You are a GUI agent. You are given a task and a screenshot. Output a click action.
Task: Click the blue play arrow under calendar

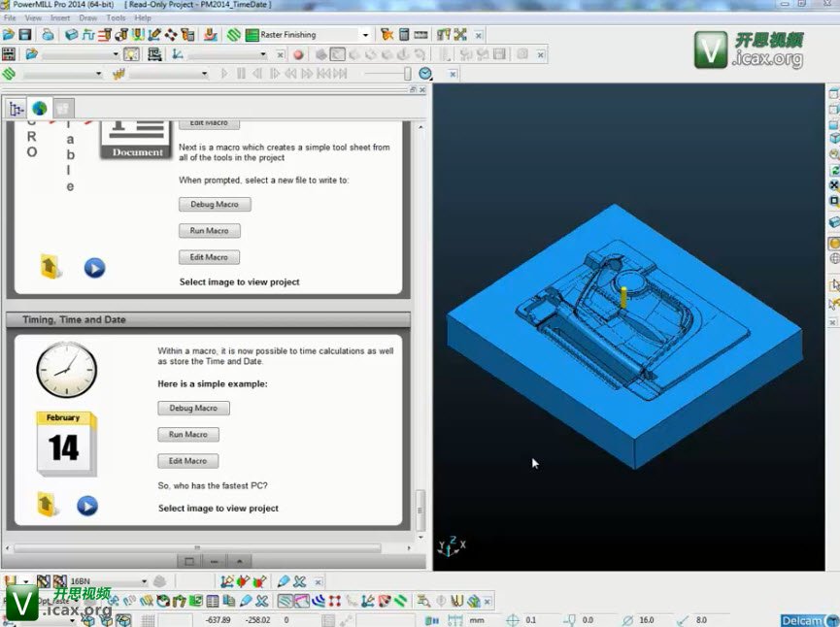click(87, 505)
